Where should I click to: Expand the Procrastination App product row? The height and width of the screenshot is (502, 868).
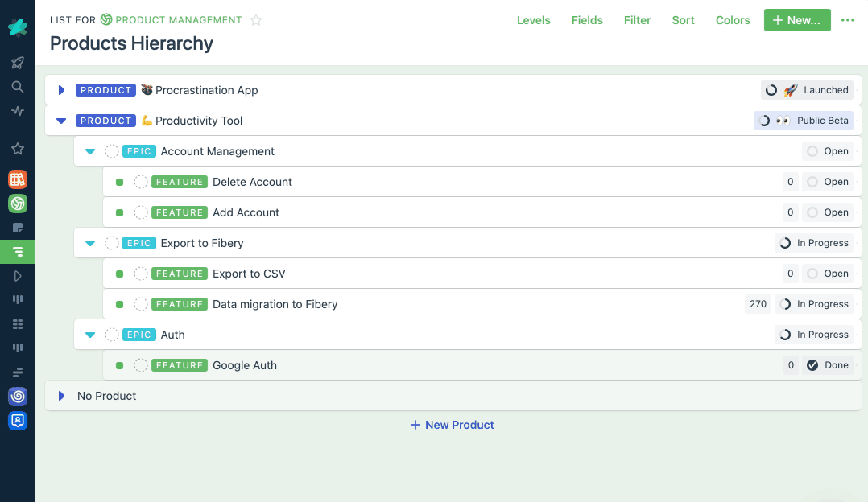(x=60, y=90)
